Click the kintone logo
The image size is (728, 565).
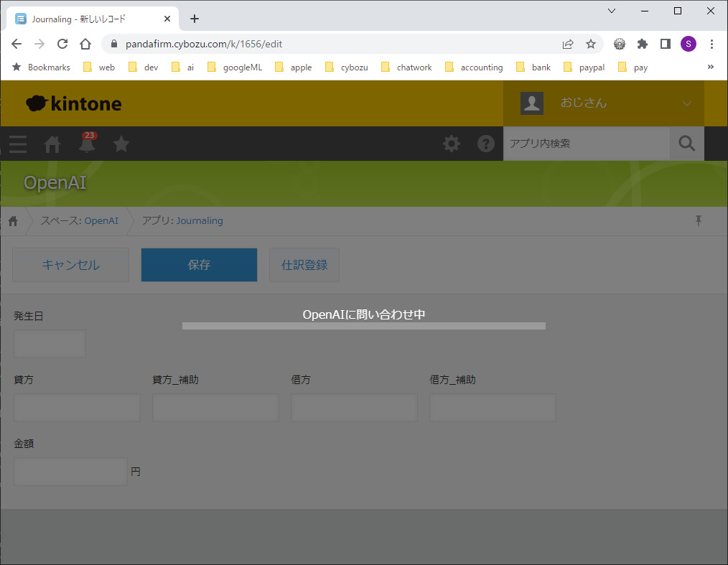(74, 103)
